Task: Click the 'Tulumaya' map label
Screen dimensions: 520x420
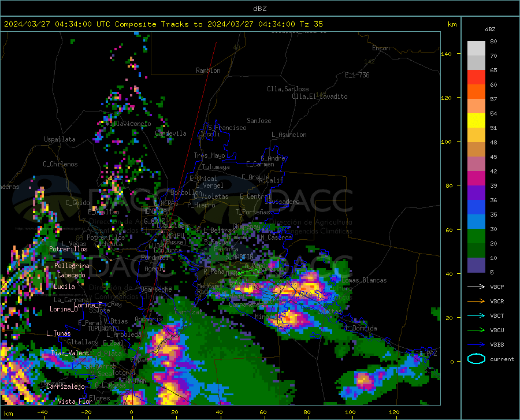Action: (216, 167)
